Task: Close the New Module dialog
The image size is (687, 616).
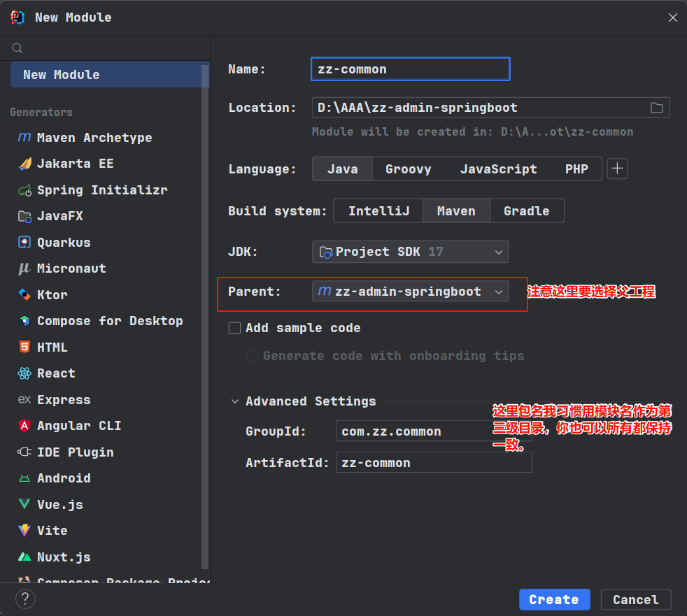Action: click(x=672, y=17)
